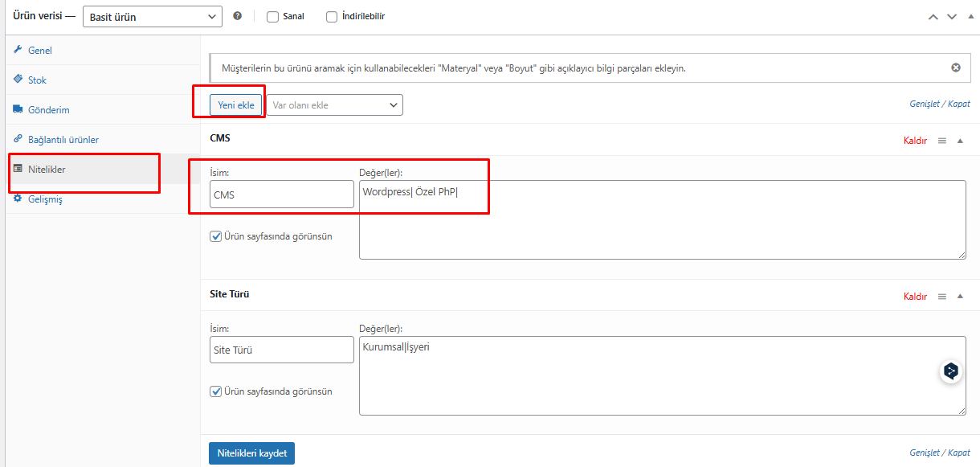Click drag handle icon for CMS attribute
Viewport: 980px width, 467px height.
(942, 141)
